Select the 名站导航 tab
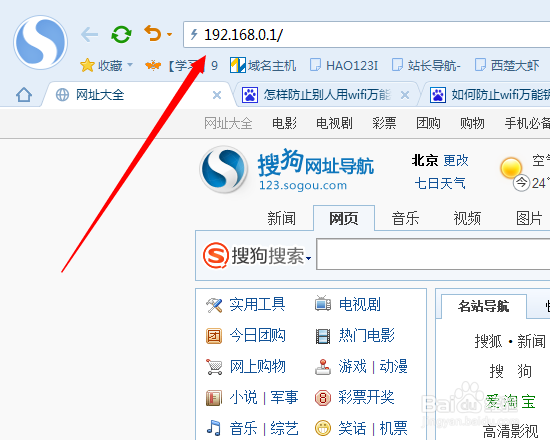Image resolution: width=550 pixels, height=440 pixels. pyautogui.click(x=484, y=306)
